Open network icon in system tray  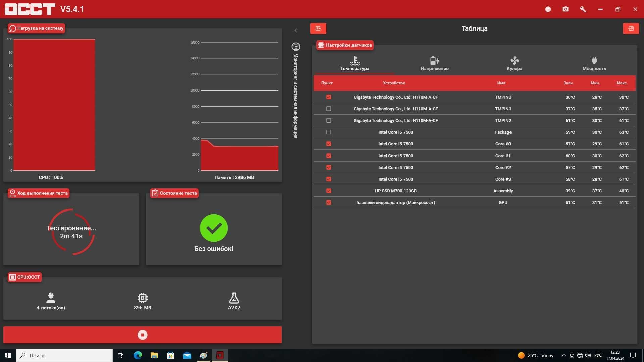tap(580, 355)
